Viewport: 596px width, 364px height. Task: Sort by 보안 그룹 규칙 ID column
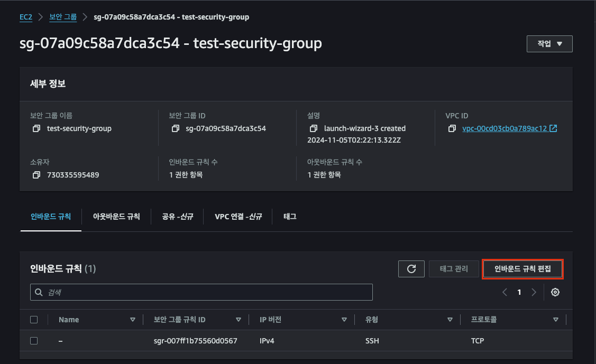click(x=238, y=320)
